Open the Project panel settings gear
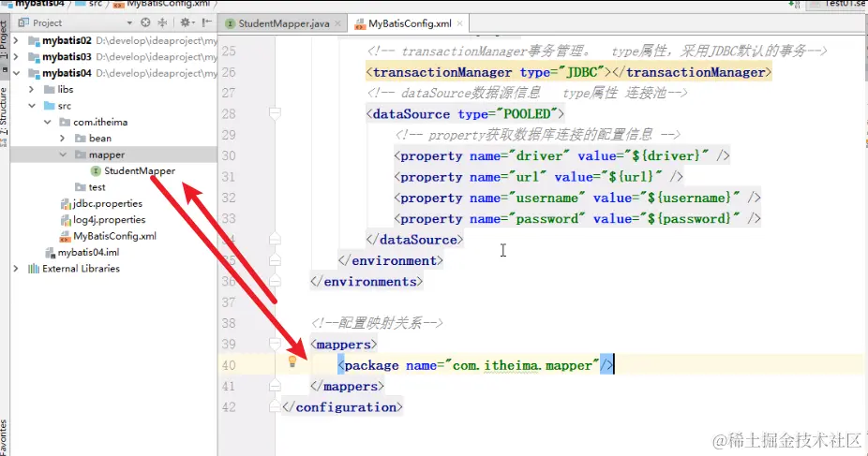Image resolution: width=868 pixels, height=456 pixels. 185,22
